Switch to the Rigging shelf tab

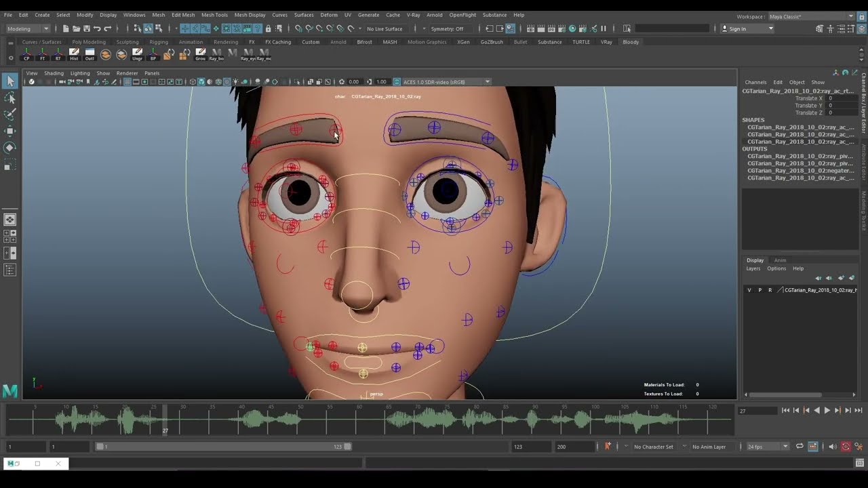pyautogui.click(x=159, y=42)
